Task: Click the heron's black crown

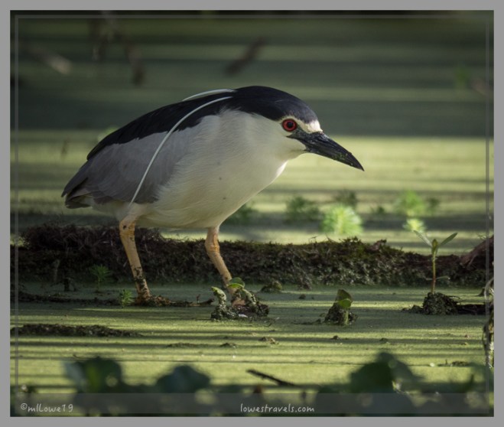Action: [268, 100]
